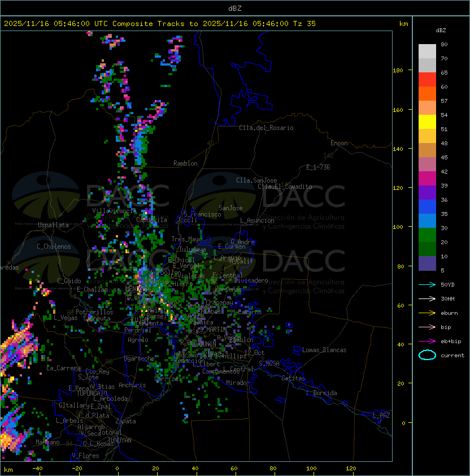Click the 65 dBZ red color swatch

click(x=427, y=80)
